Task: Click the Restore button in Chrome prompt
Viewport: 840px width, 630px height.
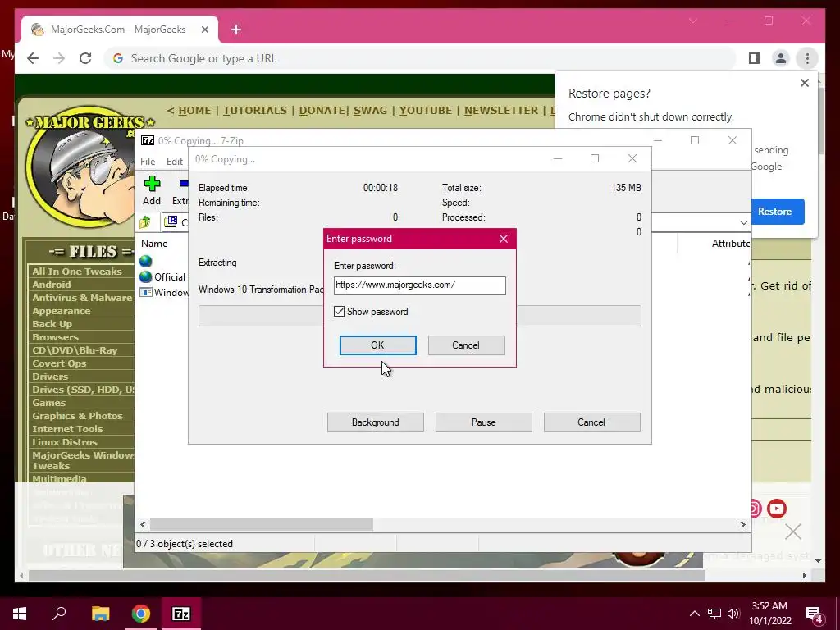Action: pos(774,212)
